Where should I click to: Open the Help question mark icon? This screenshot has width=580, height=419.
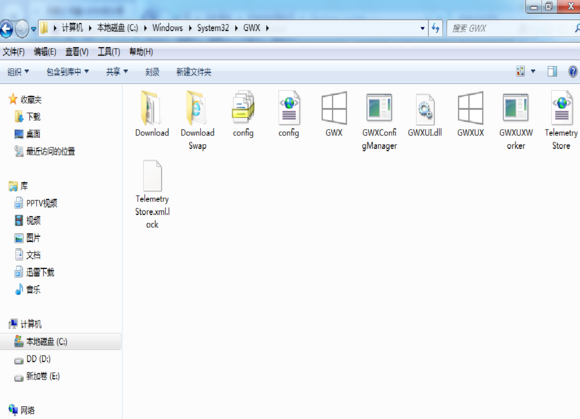(573, 71)
